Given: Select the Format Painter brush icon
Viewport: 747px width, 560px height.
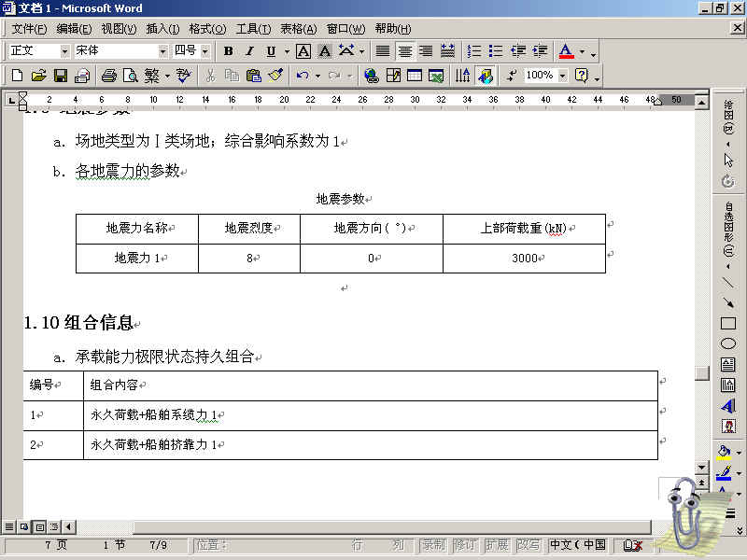Looking at the screenshot, I should coord(275,76).
